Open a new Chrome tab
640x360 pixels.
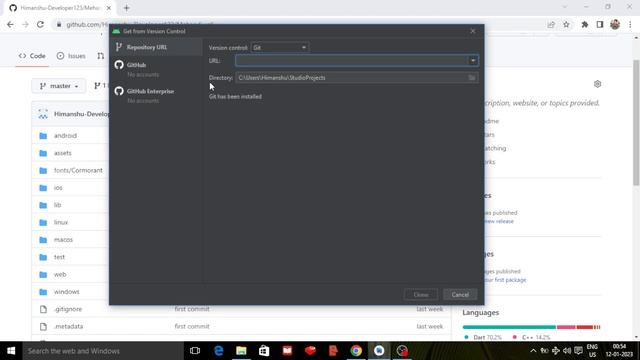(127, 8)
